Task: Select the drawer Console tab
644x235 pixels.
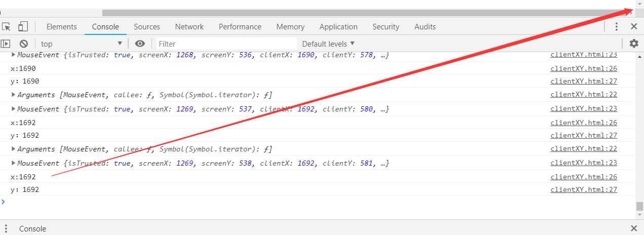Action: tap(32, 228)
